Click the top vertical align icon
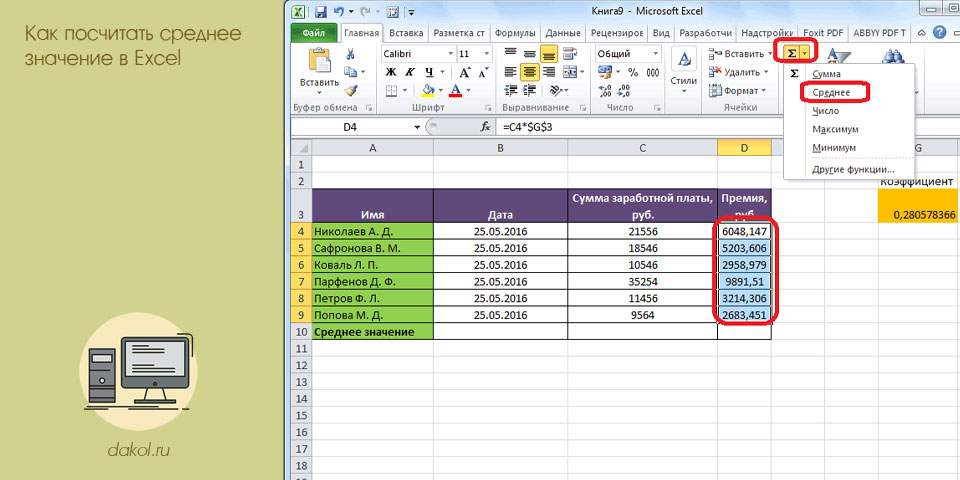960x480 pixels. point(511,54)
